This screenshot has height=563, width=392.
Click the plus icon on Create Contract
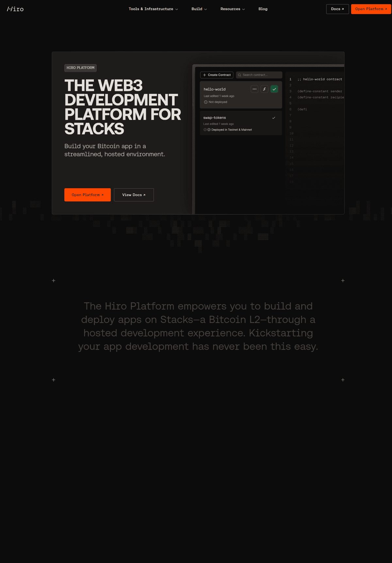pyautogui.click(x=204, y=75)
